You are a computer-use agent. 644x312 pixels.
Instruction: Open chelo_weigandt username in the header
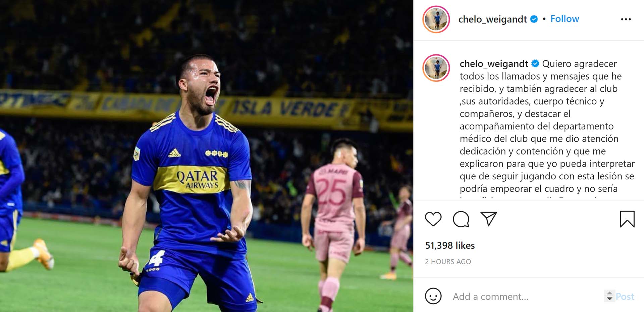pyautogui.click(x=492, y=19)
